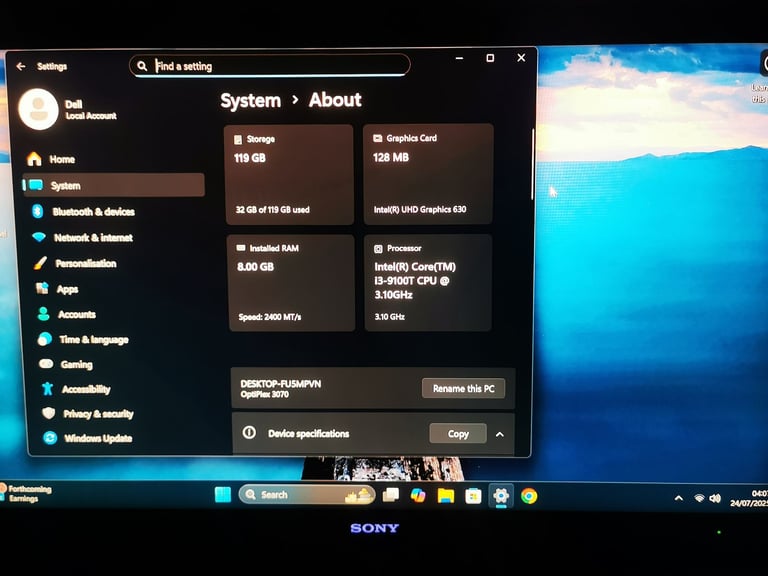768x576 pixels.
Task: Select System in the sidebar
Action: [x=114, y=185]
